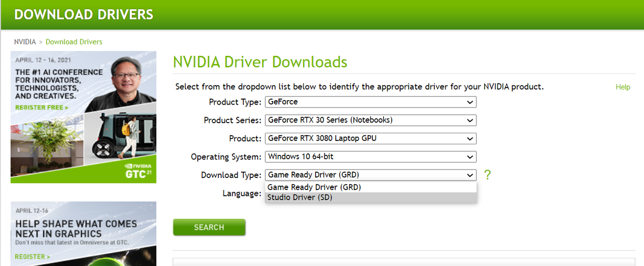Image resolution: width=644 pixels, height=266 pixels.
Task: Go to NVIDIA breadcrumb link
Action: pyautogui.click(x=25, y=42)
